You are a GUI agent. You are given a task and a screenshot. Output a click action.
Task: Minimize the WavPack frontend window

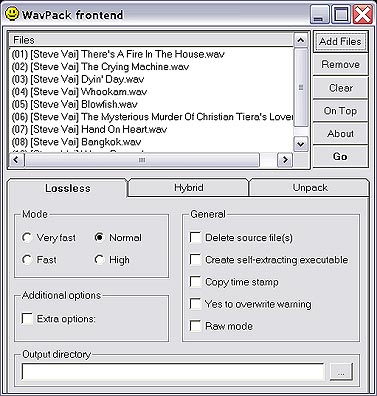[320, 15]
